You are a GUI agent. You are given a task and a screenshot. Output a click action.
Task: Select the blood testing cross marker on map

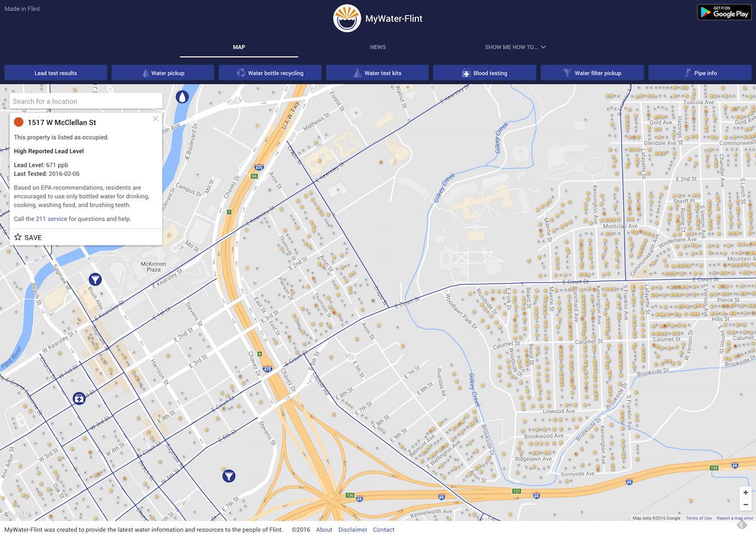(79, 398)
